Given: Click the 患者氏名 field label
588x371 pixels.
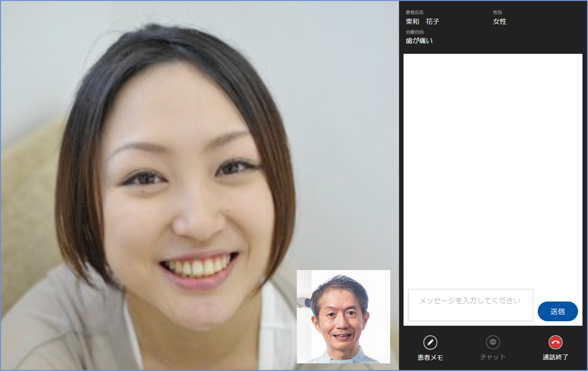Looking at the screenshot, I should pos(414,12).
